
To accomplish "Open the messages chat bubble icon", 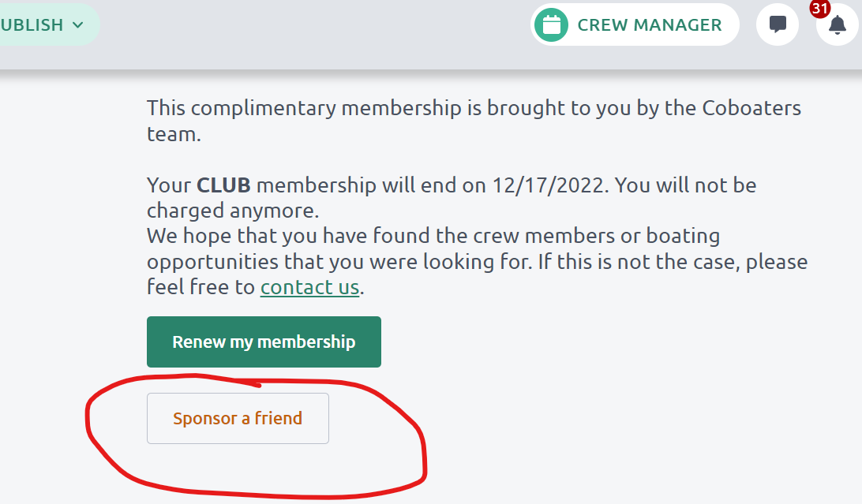I will (x=778, y=24).
